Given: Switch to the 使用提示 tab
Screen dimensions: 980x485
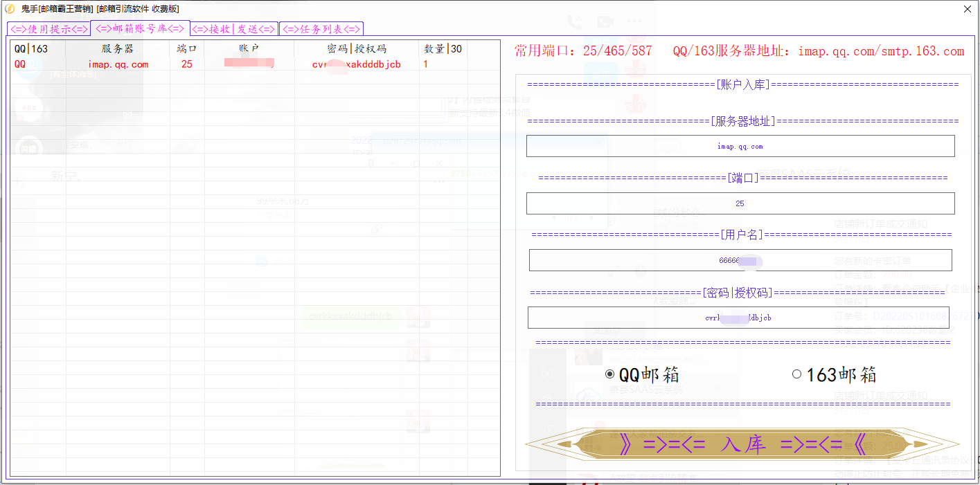Looking at the screenshot, I should pyautogui.click(x=48, y=29).
